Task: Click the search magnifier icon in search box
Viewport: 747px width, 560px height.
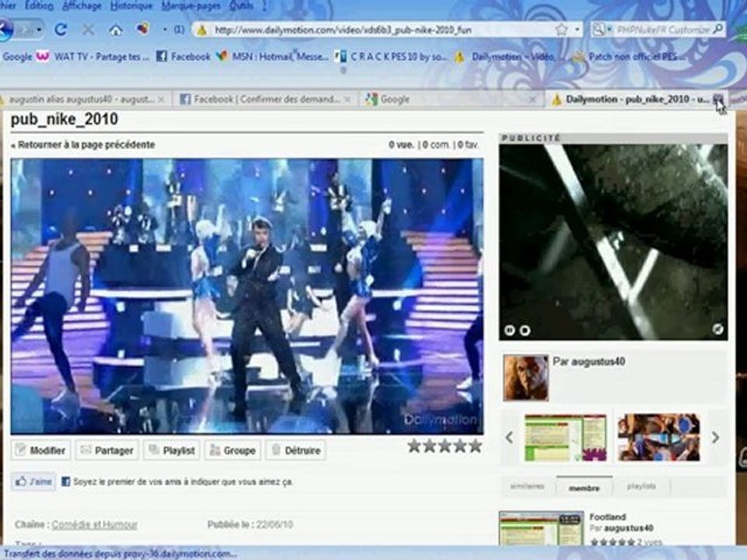Action: tap(717, 30)
